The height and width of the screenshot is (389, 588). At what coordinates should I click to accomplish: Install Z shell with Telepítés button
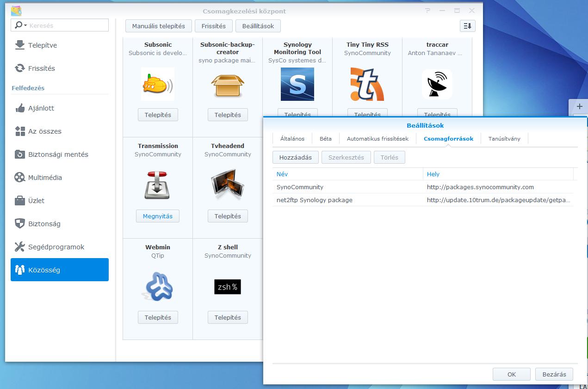[x=228, y=317]
